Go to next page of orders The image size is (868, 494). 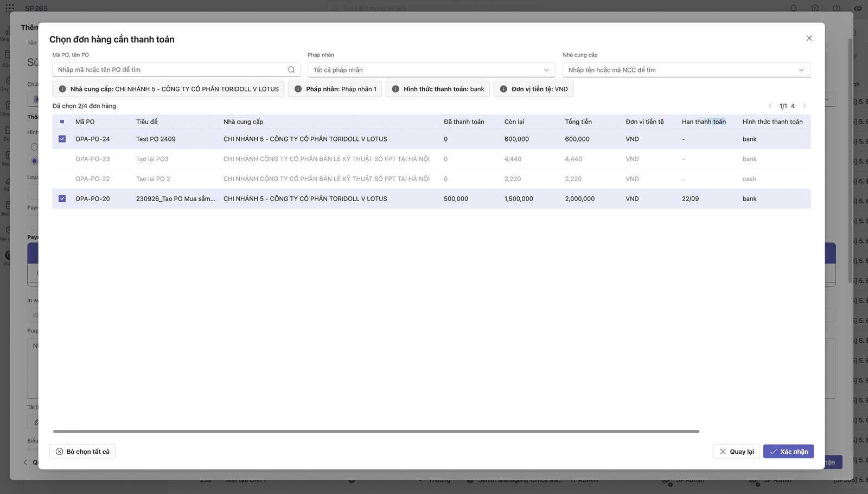click(x=804, y=106)
